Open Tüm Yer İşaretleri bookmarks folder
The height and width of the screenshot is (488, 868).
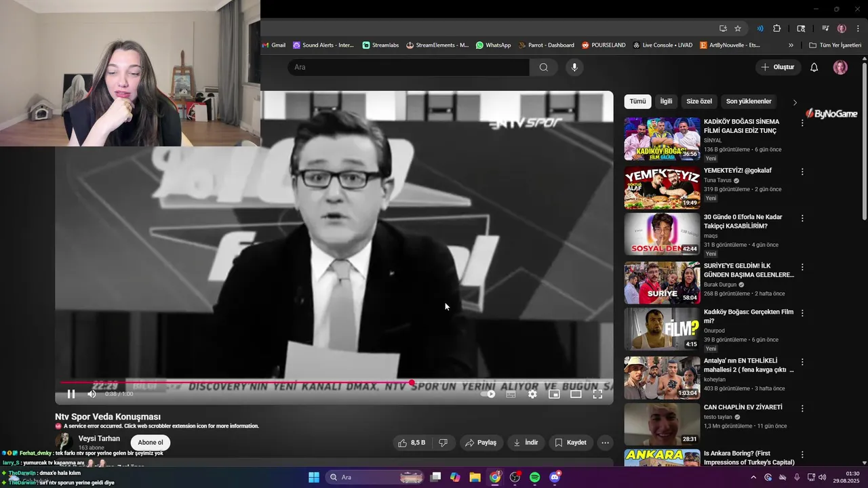[x=835, y=45]
